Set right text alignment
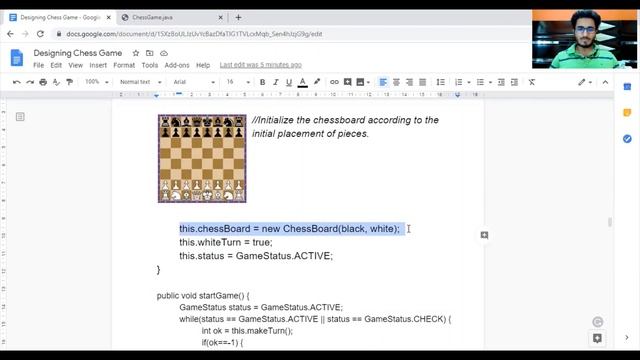Screen dimensions: 640x360 click(x=409, y=82)
